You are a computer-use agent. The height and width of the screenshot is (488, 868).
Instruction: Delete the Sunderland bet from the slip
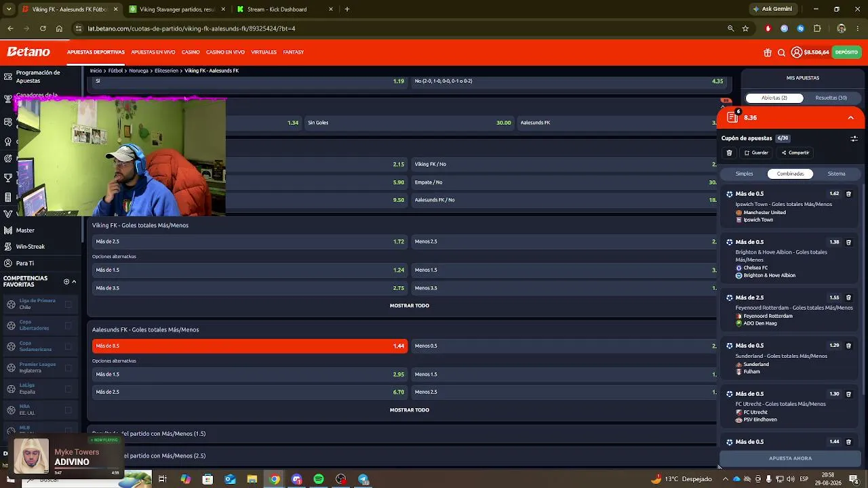tap(848, 346)
